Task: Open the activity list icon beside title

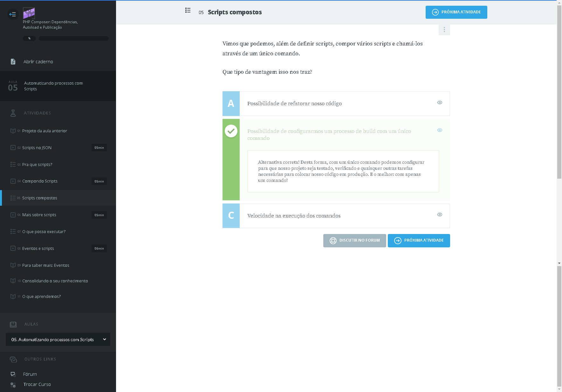Action: pos(188,10)
